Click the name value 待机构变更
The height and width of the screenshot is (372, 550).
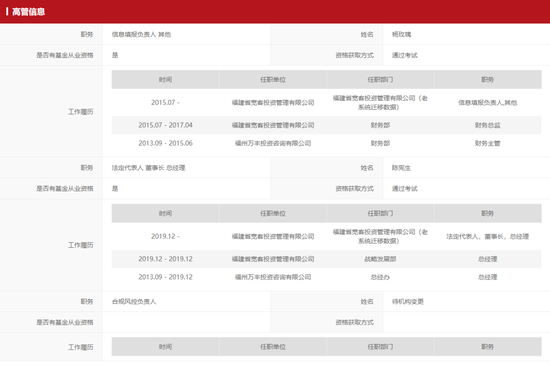coord(408,302)
